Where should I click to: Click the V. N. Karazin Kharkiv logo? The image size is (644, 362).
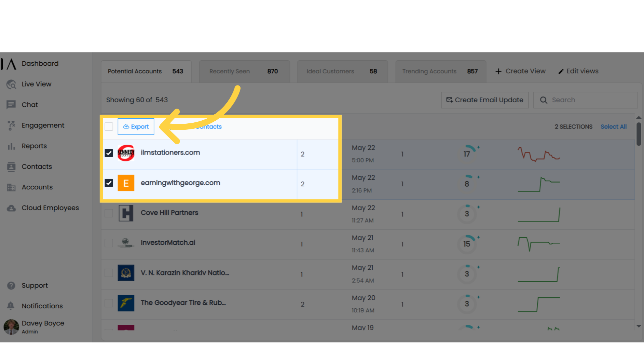click(126, 273)
